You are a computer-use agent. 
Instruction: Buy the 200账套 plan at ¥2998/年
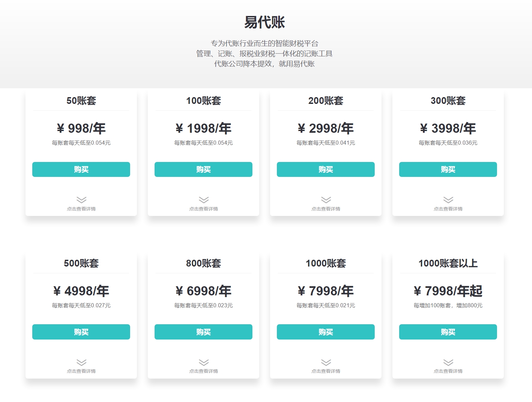(x=326, y=169)
